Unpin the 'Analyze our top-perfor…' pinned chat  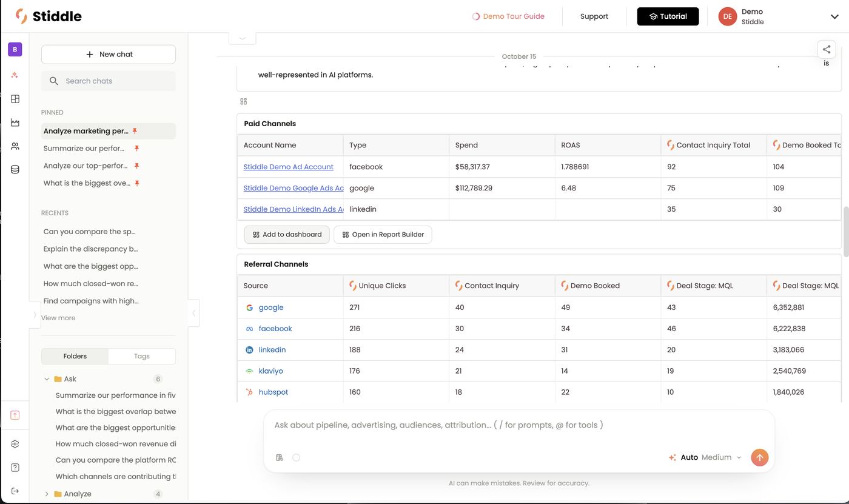tap(137, 166)
